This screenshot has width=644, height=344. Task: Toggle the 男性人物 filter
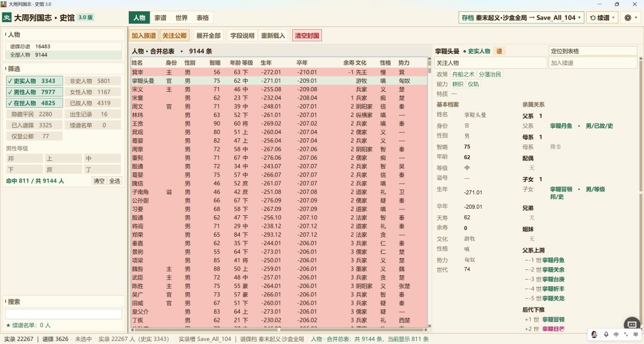point(35,92)
